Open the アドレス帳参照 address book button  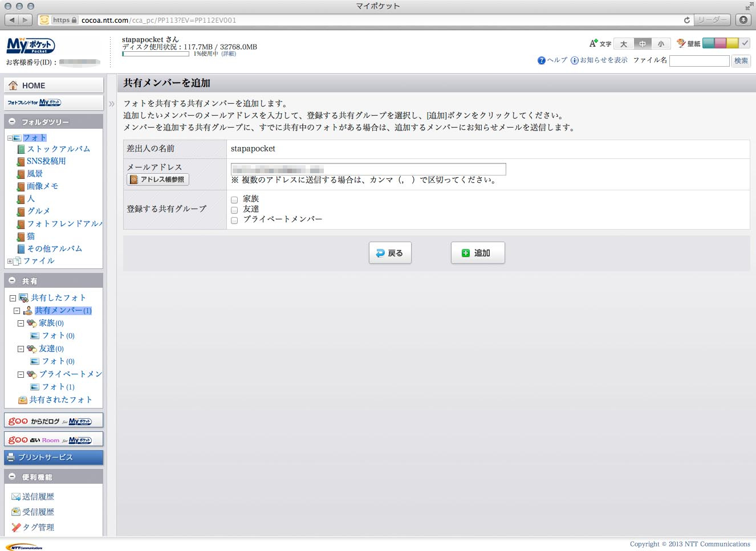pyautogui.click(x=157, y=179)
